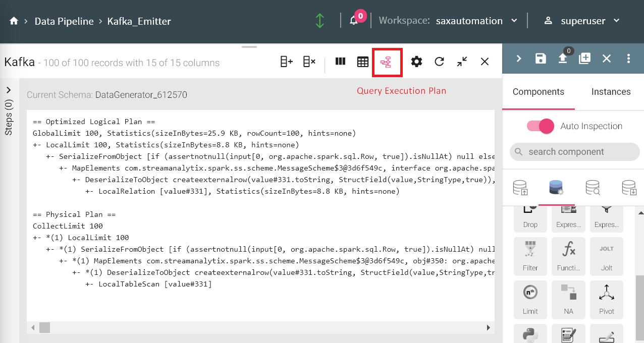Open the three-dot more options menu
This screenshot has height=343, width=644.
click(628, 59)
